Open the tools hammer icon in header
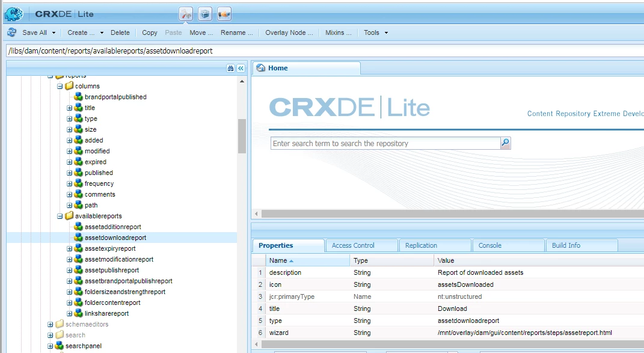The width and height of the screenshot is (644, 353). click(x=186, y=14)
